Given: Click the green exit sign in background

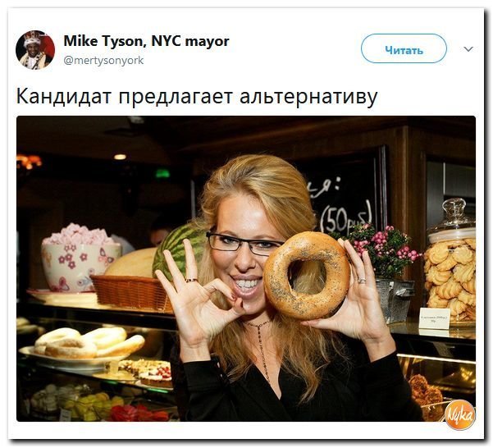Looking at the screenshot, I should (x=162, y=174).
